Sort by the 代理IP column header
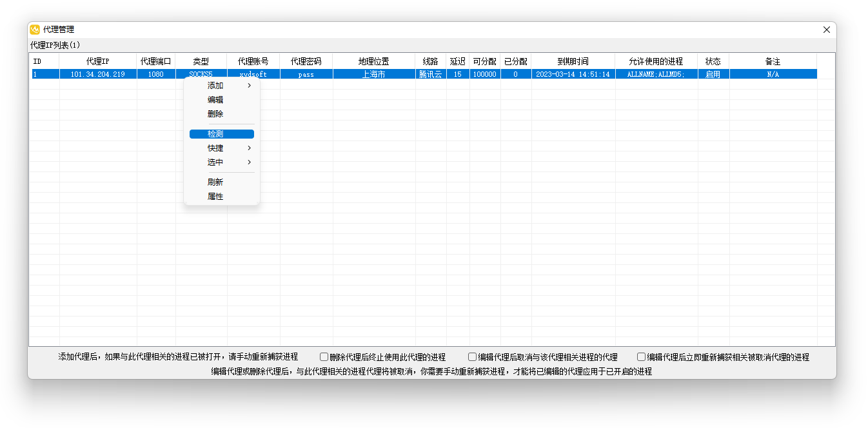868x428 pixels. pyautogui.click(x=98, y=61)
